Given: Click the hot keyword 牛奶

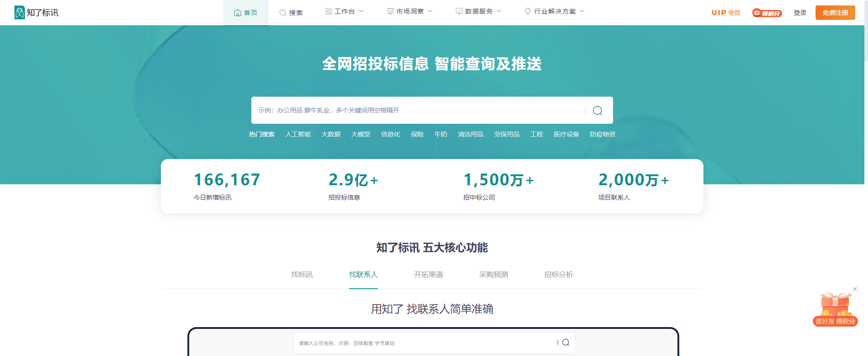Looking at the screenshot, I should pyautogui.click(x=441, y=134).
